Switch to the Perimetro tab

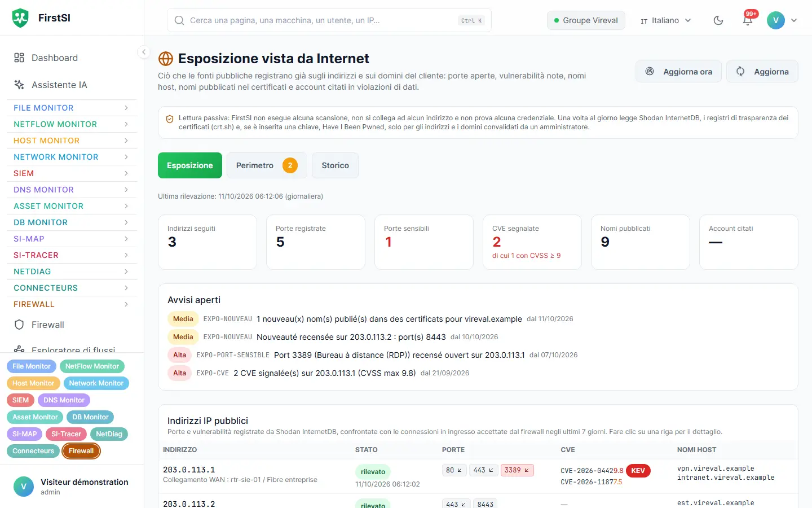pos(267,165)
